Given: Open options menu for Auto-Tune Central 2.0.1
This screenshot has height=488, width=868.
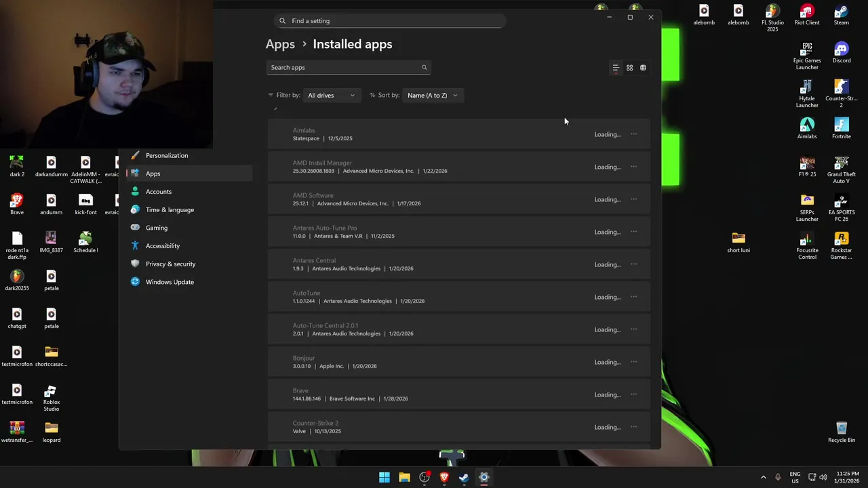Looking at the screenshot, I should [633, 329].
